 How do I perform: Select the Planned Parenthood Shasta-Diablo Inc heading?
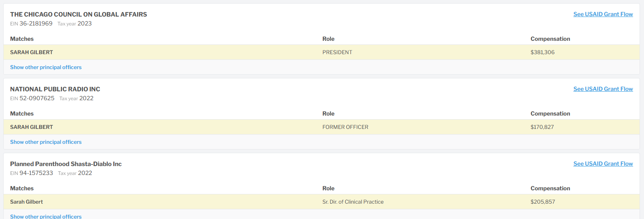[66, 164]
